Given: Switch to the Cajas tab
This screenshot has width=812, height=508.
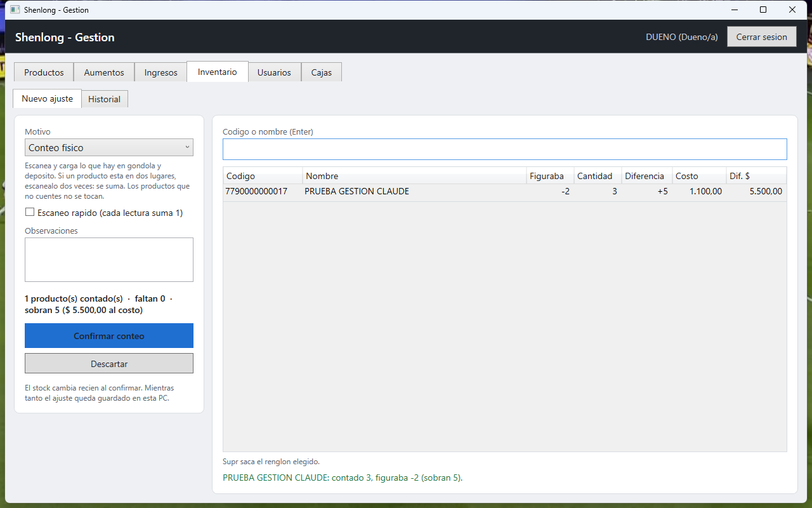Looking at the screenshot, I should (322, 72).
